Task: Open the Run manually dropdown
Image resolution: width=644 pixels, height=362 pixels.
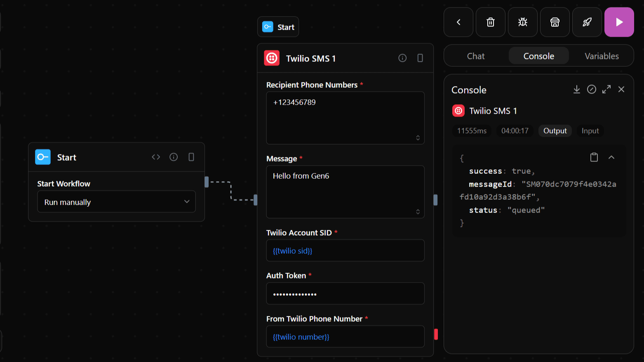Action: pyautogui.click(x=116, y=201)
